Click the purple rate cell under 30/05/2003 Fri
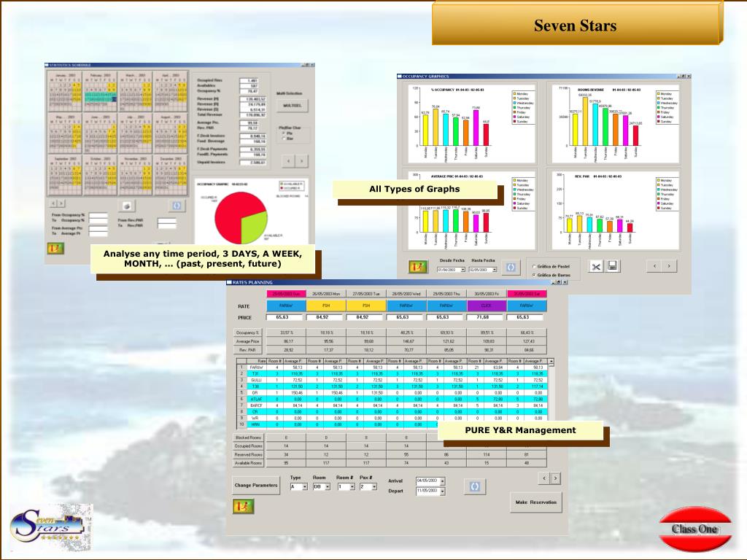Image resolution: width=747 pixels, height=560 pixels. click(x=487, y=306)
